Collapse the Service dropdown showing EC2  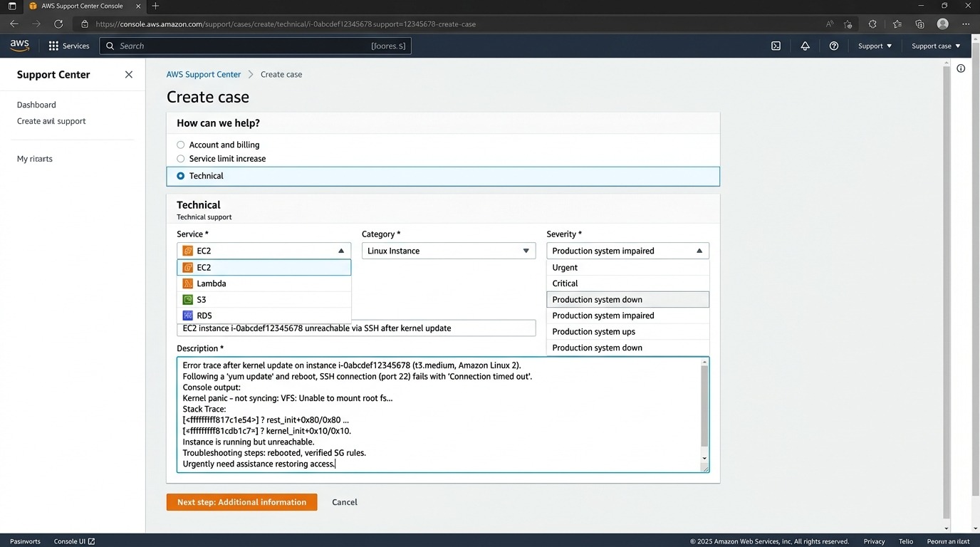point(264,251)
